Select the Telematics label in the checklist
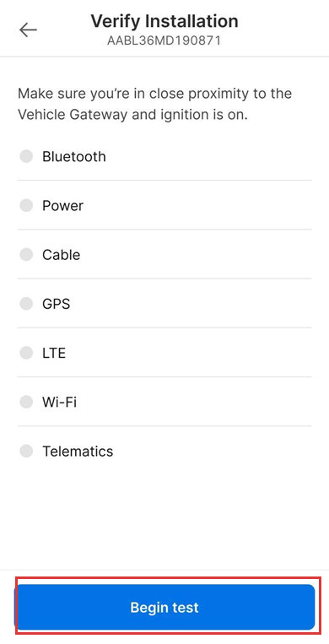 point(78,451)
